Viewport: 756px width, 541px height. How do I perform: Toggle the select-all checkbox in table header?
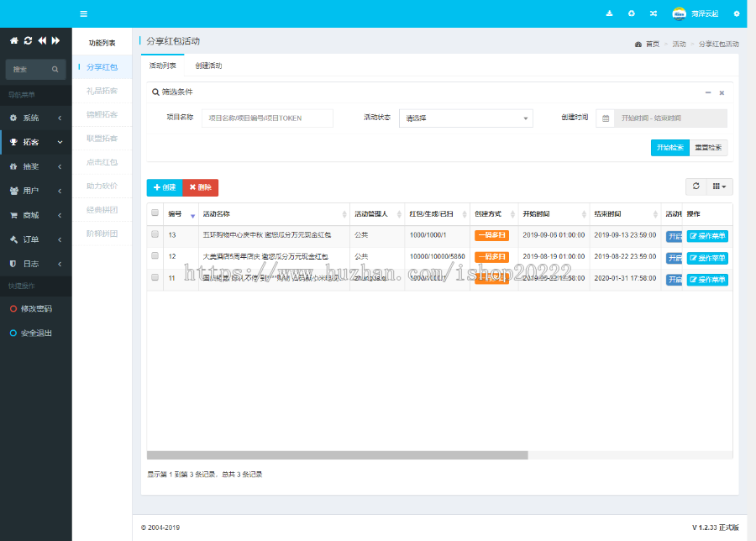coord(155,213)
